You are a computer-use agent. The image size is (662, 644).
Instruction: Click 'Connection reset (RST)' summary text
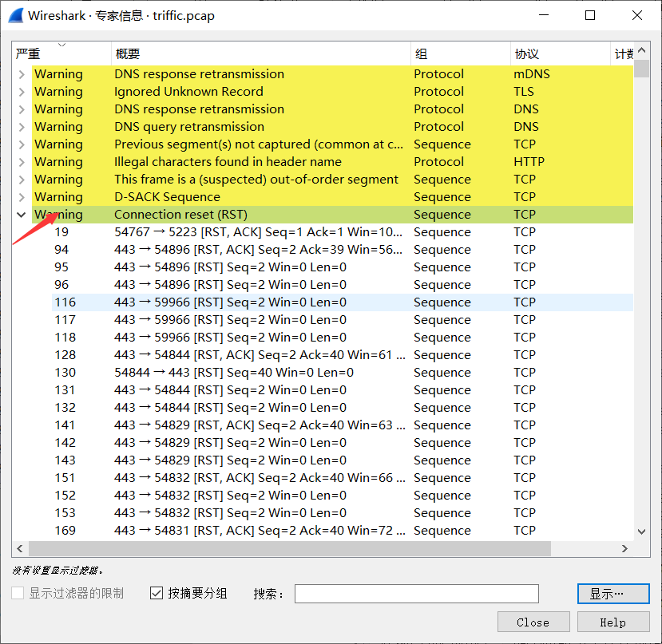tap(180, 215)
